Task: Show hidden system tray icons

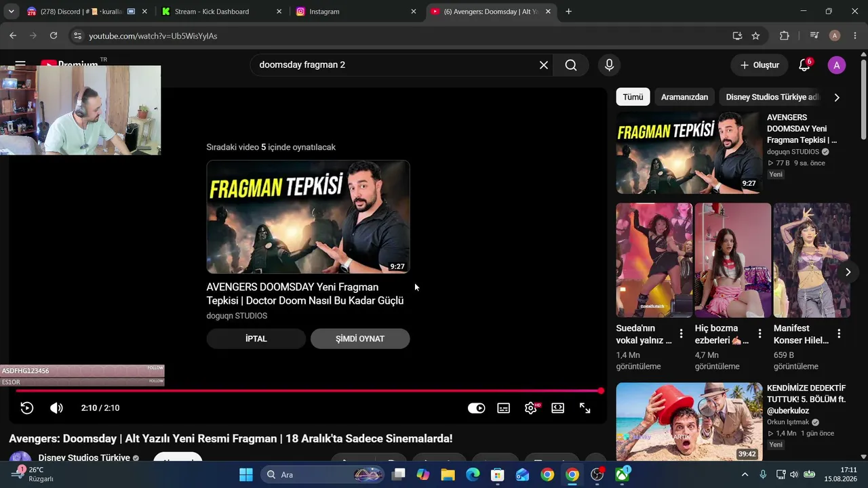Action: click(745, 474)
